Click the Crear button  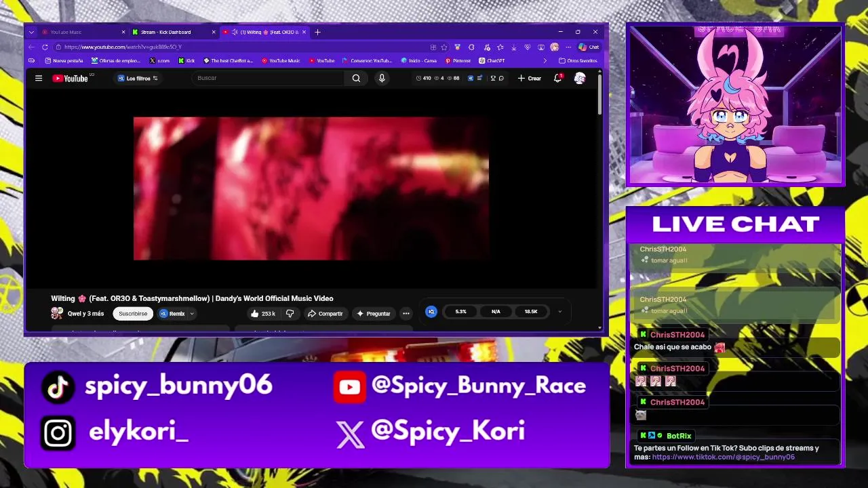(x=530, y=78)
